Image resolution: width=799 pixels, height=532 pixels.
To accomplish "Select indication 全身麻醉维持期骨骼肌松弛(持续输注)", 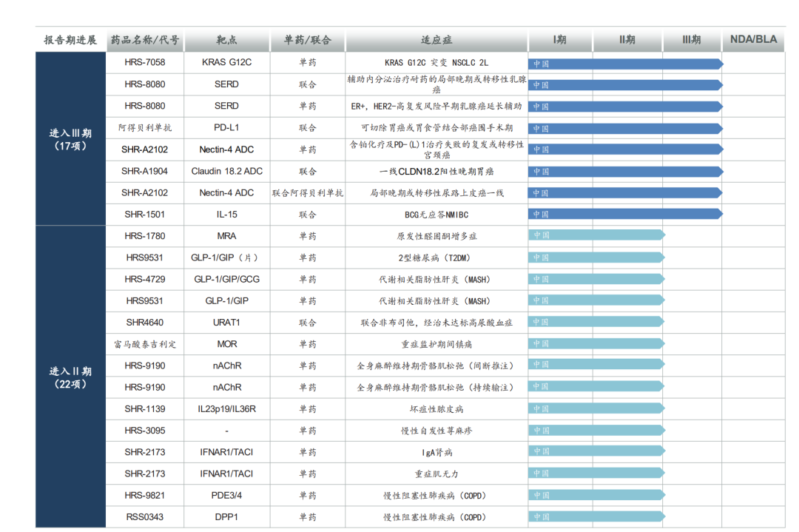I will [x=436, y=388].
